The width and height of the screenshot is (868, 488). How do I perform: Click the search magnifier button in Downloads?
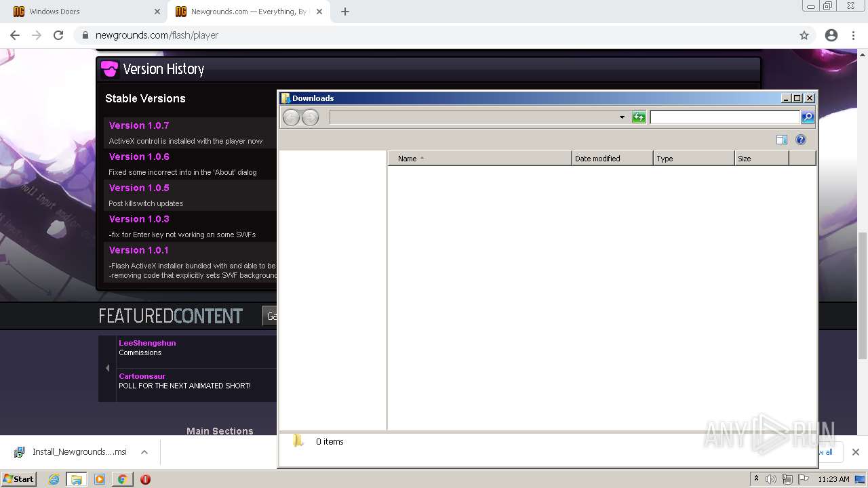(x=808, y=117)
